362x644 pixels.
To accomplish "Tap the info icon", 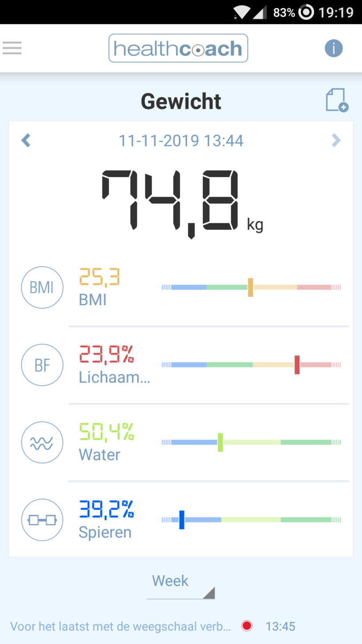I will point(333,48).
